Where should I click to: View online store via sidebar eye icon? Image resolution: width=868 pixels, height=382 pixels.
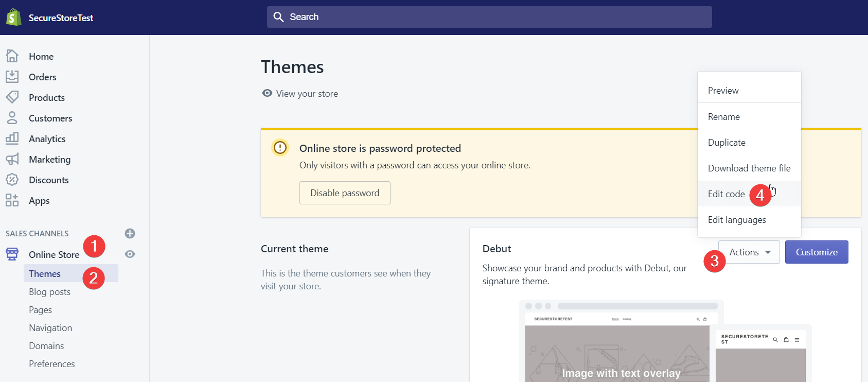click(130, 254)
